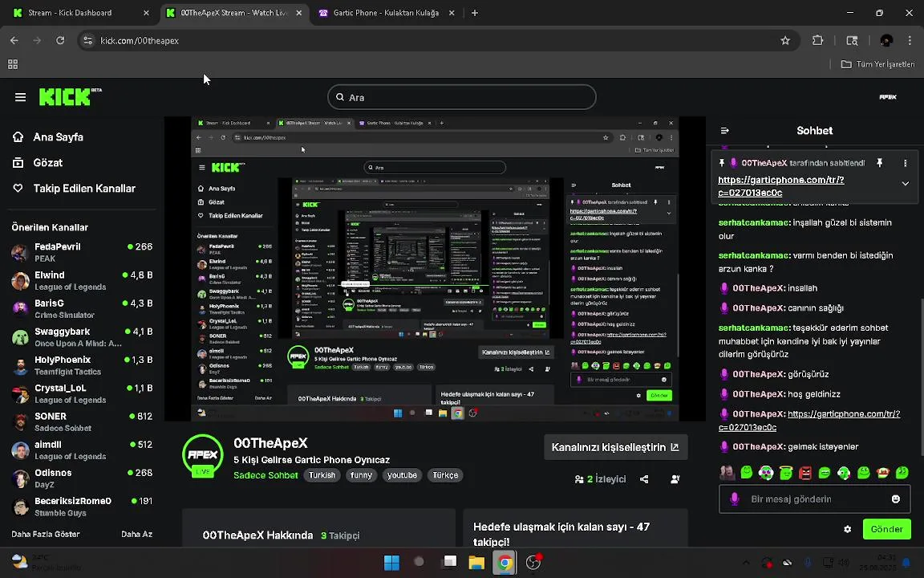The height and width of the screenshot is (578, 924).
Task: Switch to Gartic Phone tab
Action: [387, 13]
